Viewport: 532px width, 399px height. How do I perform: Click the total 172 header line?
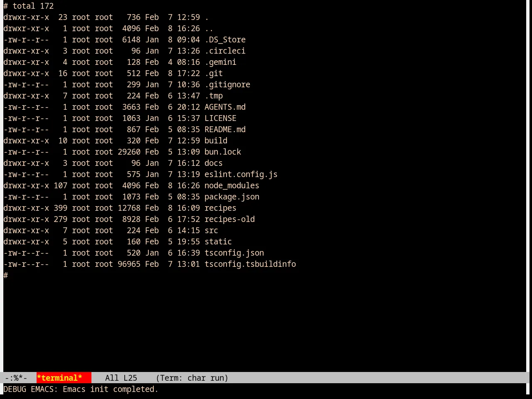28,6
